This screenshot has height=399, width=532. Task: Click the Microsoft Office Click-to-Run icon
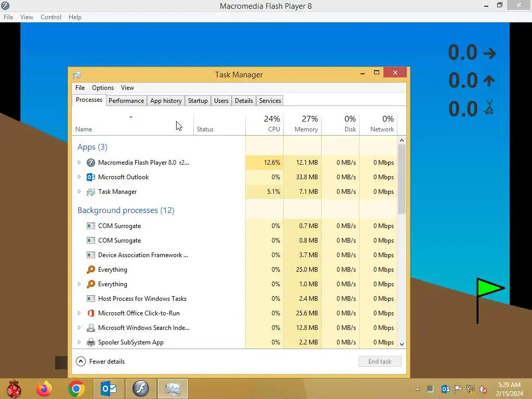click(x=90, y=313)
